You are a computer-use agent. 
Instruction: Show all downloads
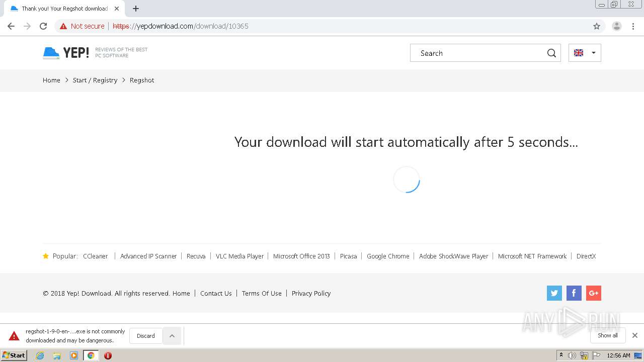[x=608, y=335]
